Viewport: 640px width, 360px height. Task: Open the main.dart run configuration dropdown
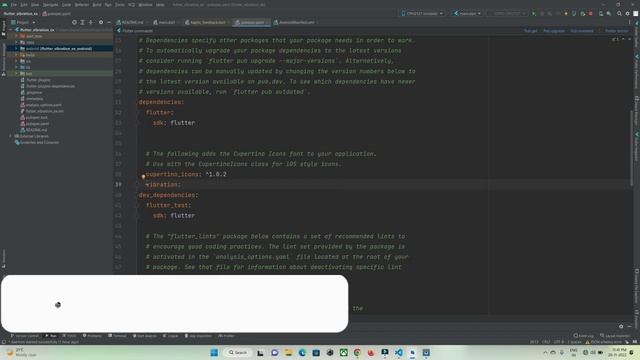467,13
